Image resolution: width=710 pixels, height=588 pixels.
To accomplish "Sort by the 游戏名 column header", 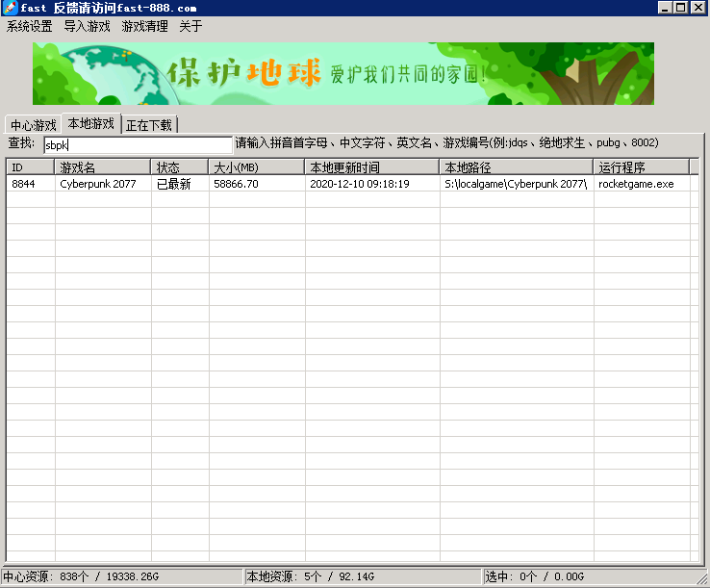I will click(103, 167).
